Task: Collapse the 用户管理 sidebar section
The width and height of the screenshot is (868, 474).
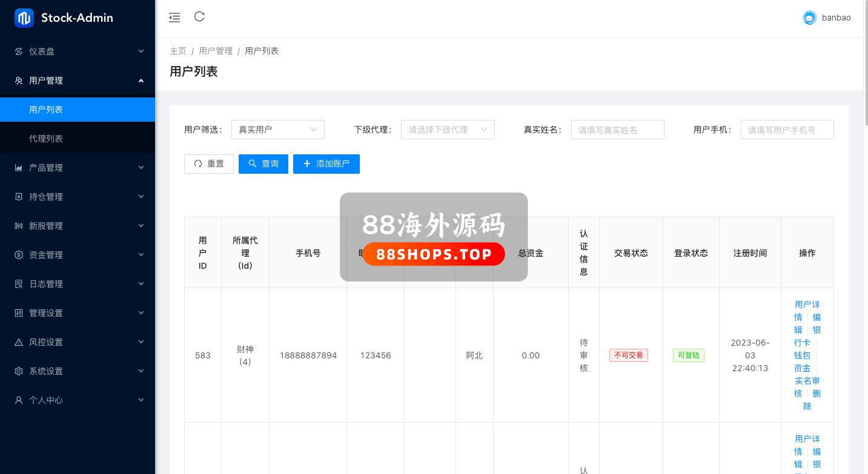Action: pos(78,81)
